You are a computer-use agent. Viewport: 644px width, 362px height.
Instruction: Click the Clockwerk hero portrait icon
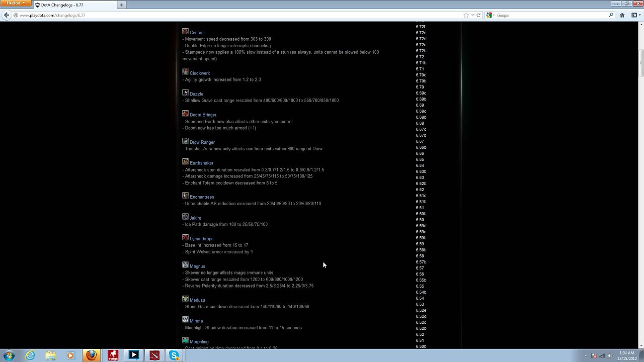coord(185,72)
